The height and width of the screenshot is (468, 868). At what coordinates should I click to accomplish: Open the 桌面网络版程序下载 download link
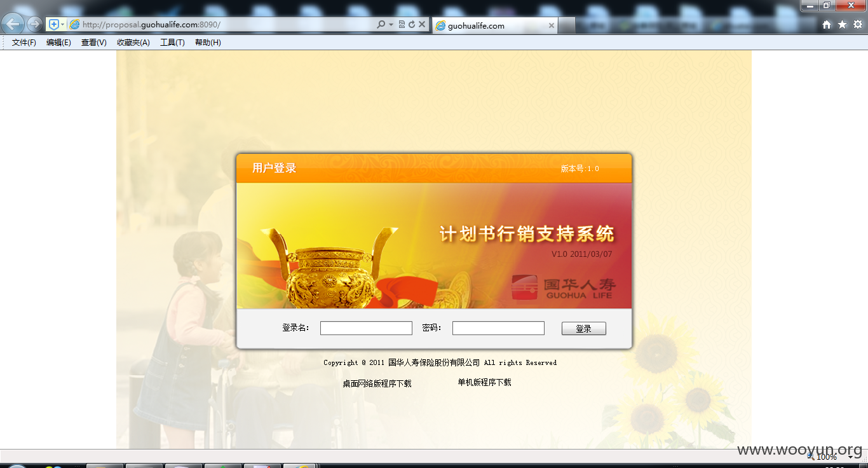pyautogui.click(x=377, y=383)
